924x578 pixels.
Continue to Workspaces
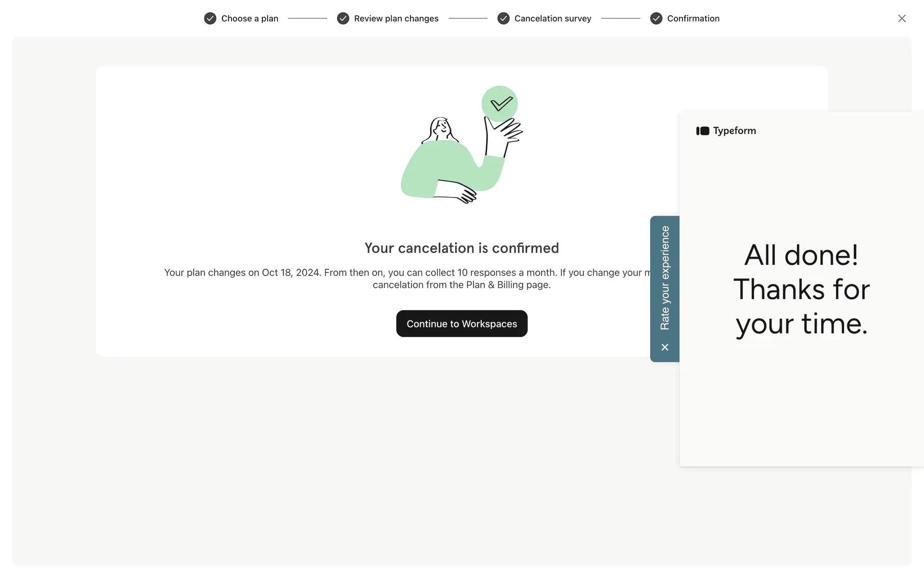click(462, 324)
